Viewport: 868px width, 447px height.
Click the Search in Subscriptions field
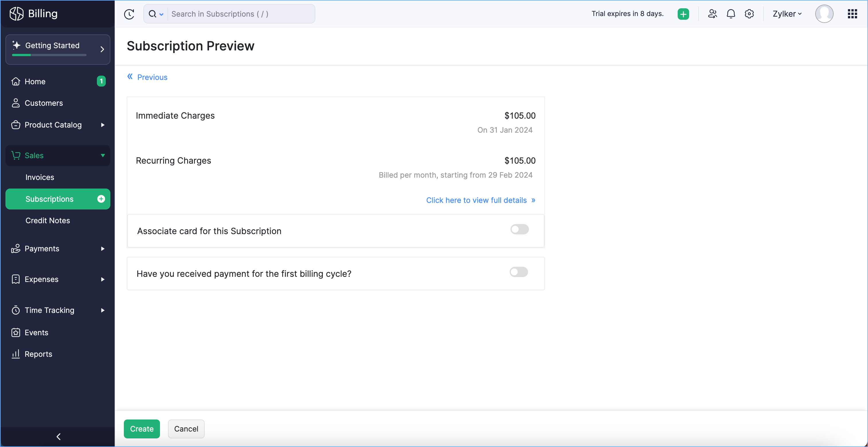(241, 14)
